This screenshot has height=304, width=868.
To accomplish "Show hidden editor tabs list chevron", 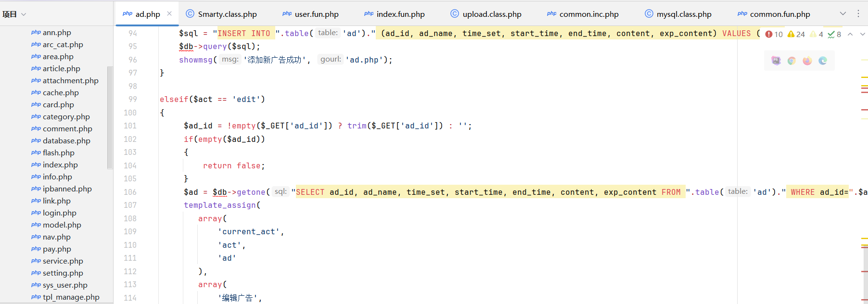I will (x=843, y=13).
